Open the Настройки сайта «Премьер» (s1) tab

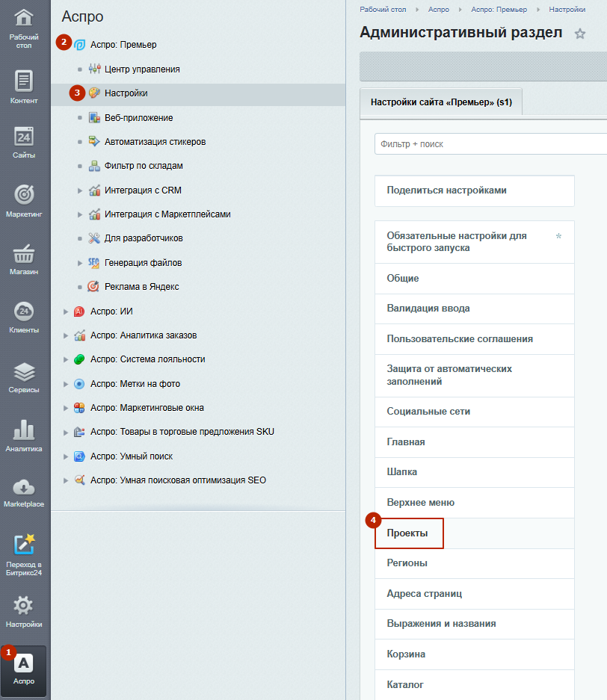(441, 102)
